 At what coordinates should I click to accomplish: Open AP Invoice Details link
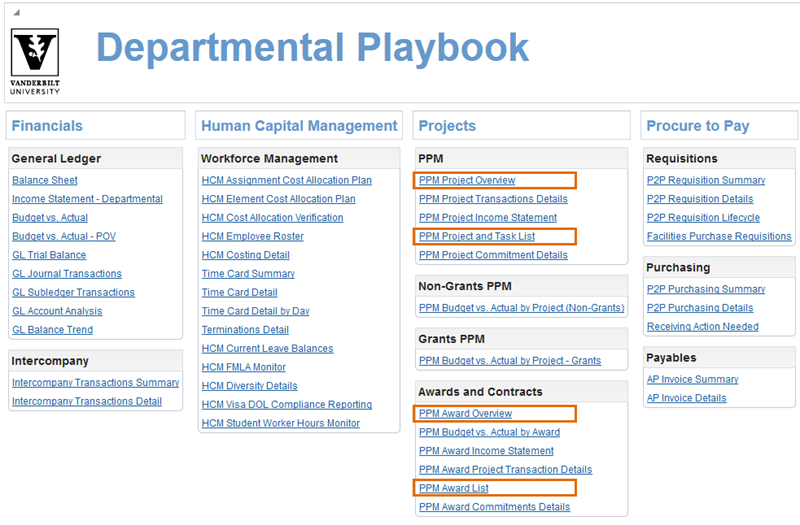pos(686,398)
